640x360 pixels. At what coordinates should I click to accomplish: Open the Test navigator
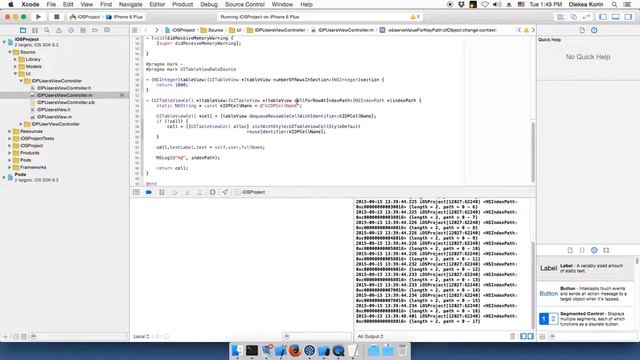[x=71, y=30]
